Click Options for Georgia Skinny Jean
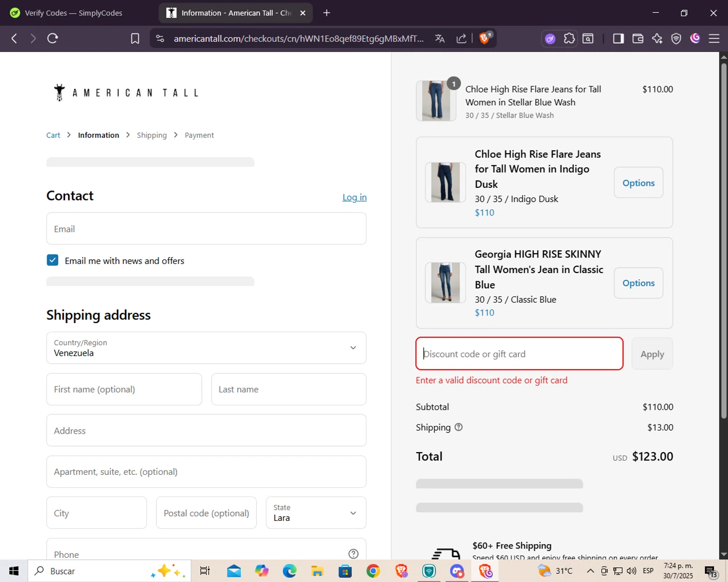728x582 pixels. coord(638,283)
